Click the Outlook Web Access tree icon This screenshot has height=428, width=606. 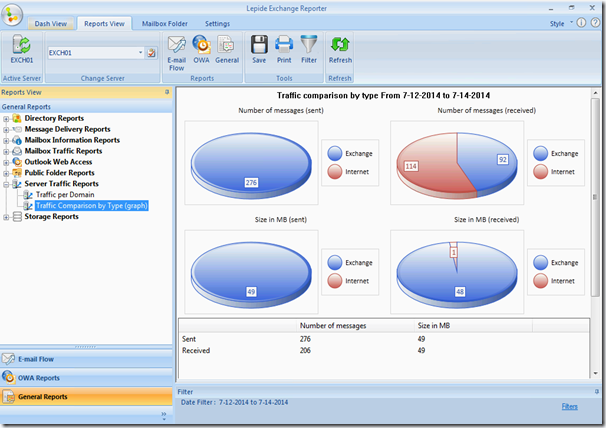[x=17, y=162]
